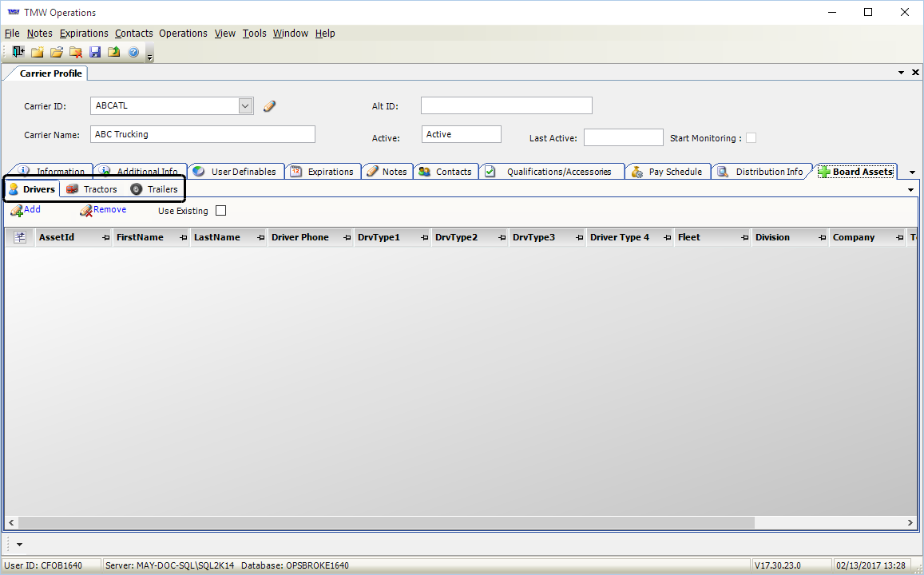This screenshot has height=575, width=924.
Task: Click the horizontal scrollbar right arrow
Action: (x=910, y=522)
